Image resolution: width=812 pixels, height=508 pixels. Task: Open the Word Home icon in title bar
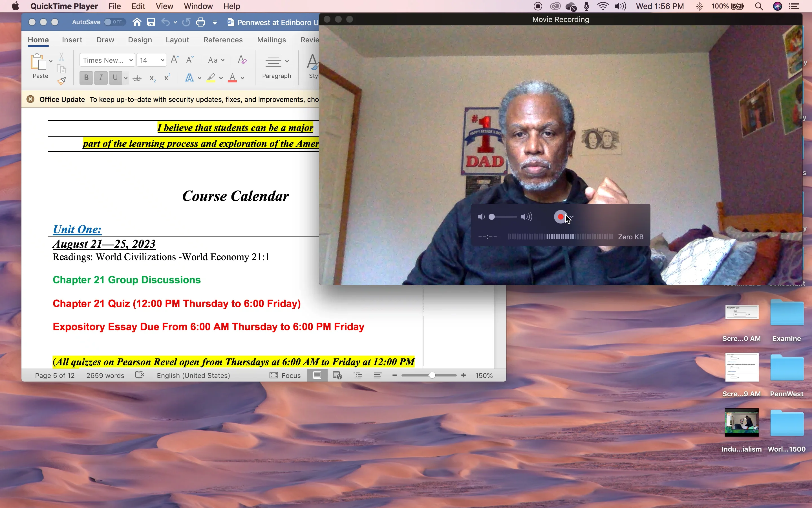click(136, 22)
